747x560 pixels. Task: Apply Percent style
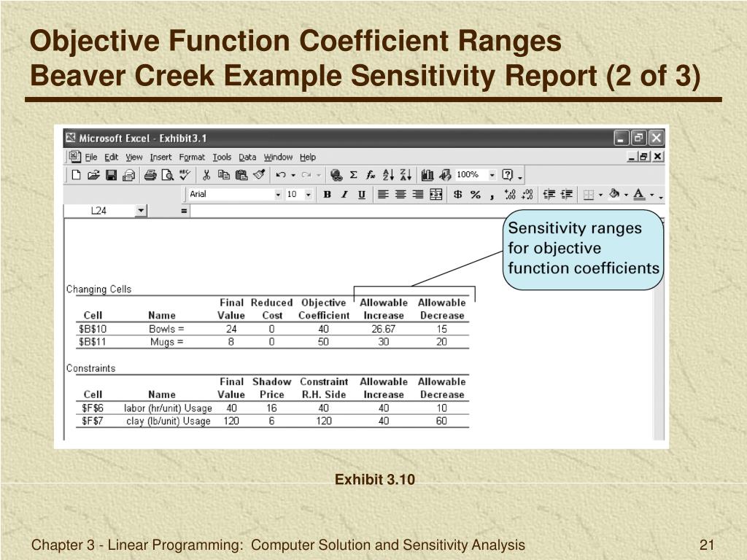tap(476, 194)
